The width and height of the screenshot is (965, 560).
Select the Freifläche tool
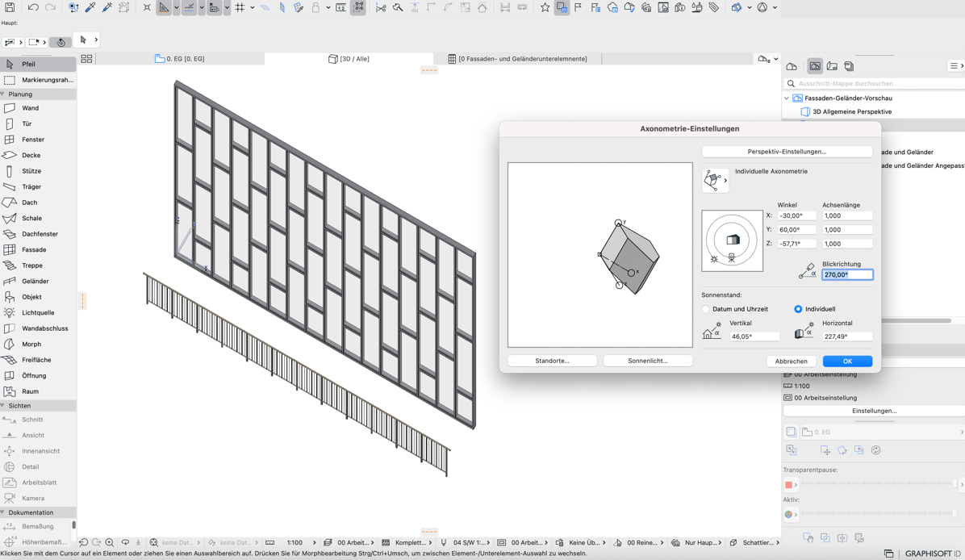coord(38,360)
